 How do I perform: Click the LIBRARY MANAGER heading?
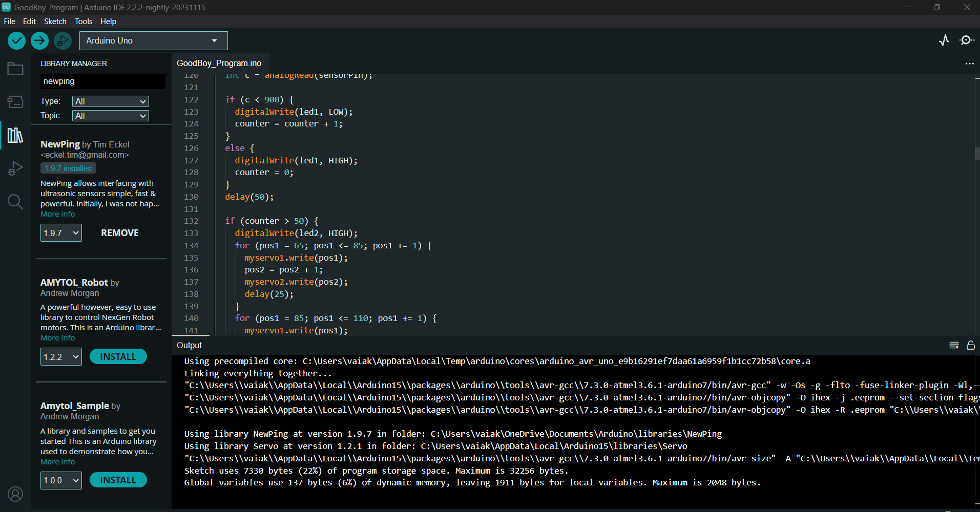coord(74,63)
